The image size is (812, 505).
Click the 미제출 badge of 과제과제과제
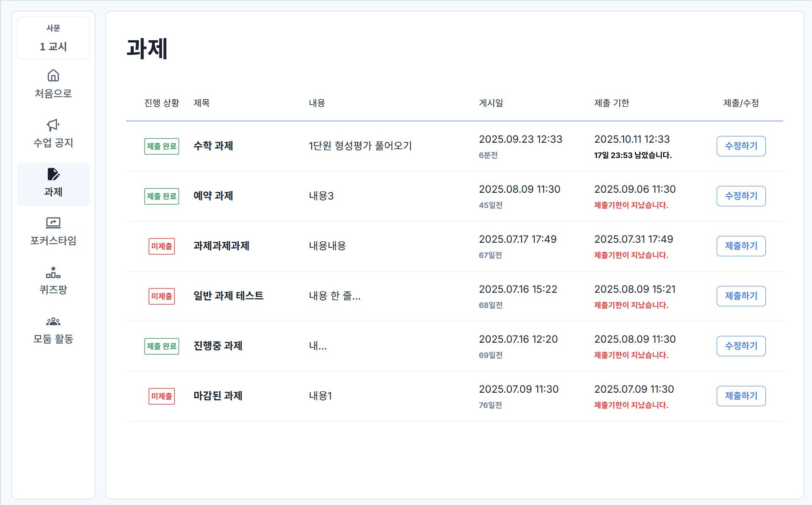[161, 246]
